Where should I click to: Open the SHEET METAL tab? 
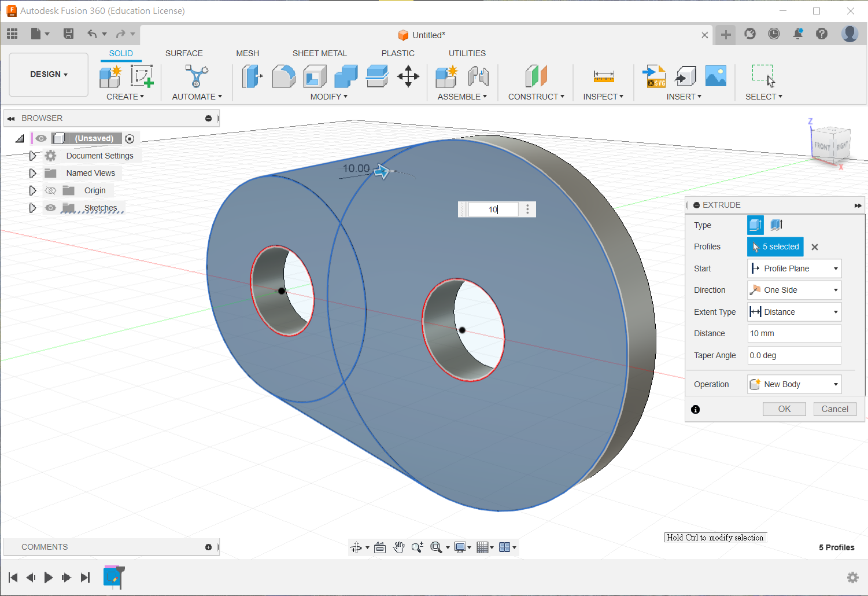(319, 53)
